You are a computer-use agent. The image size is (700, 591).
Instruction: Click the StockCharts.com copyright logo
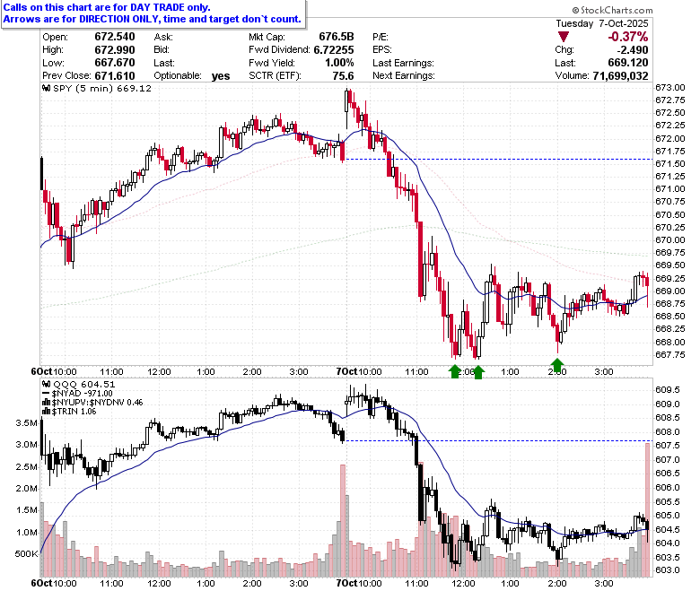click(612, 10)
